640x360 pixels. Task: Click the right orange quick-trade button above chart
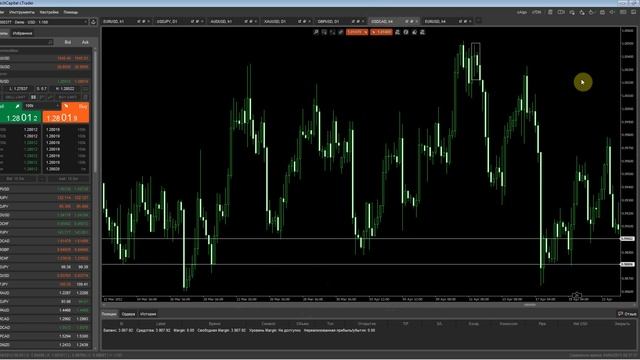[381, 32]
